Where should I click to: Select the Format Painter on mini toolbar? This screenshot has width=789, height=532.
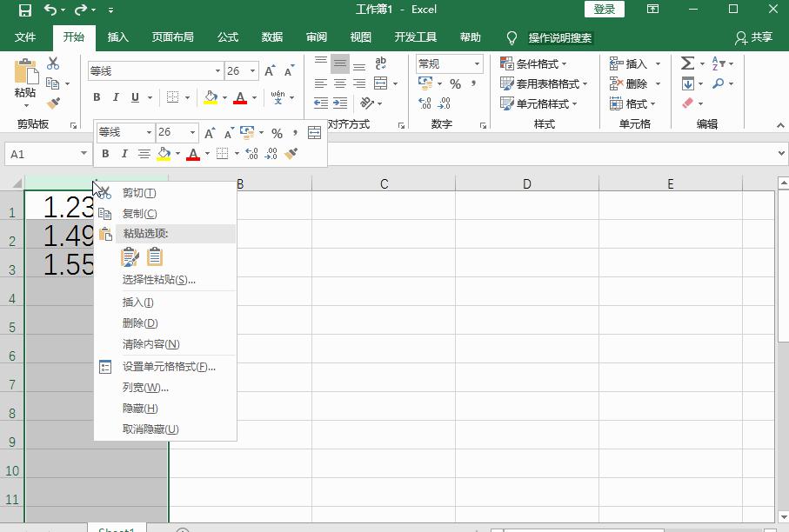(x=291, y=153)
